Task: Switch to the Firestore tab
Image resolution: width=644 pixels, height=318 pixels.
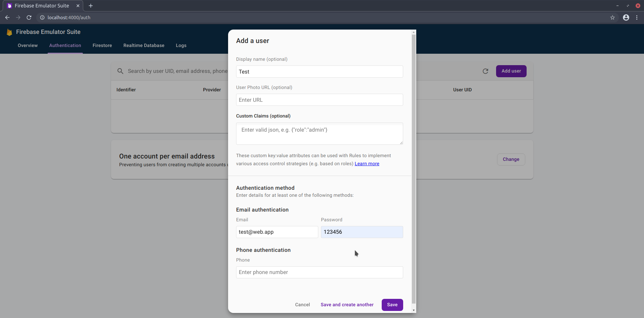Action: 102,45
